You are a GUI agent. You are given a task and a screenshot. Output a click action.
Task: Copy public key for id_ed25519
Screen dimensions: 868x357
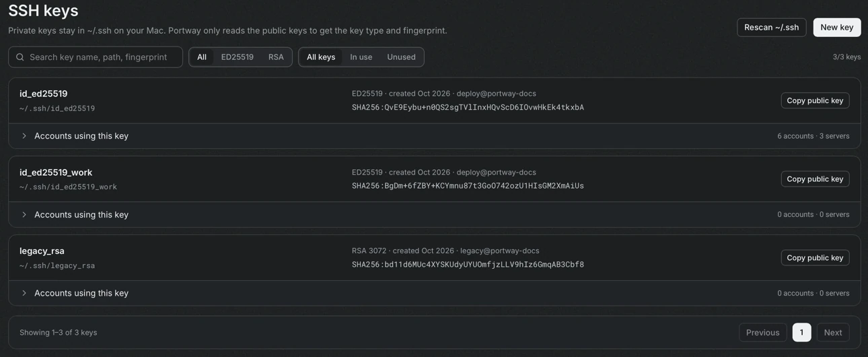tap(815, 100)
